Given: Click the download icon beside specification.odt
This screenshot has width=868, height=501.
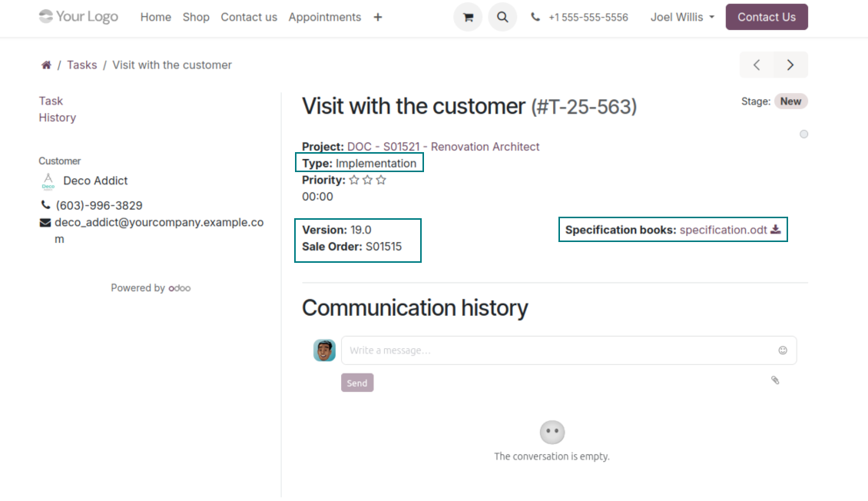Looking at the screenshot, I should point(776,230).
